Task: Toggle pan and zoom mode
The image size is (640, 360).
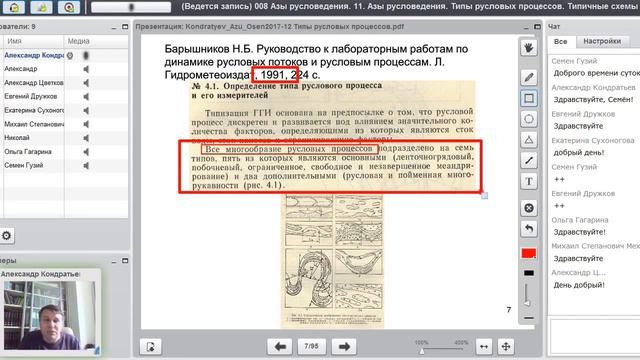Action: click(x=506, y=347)
